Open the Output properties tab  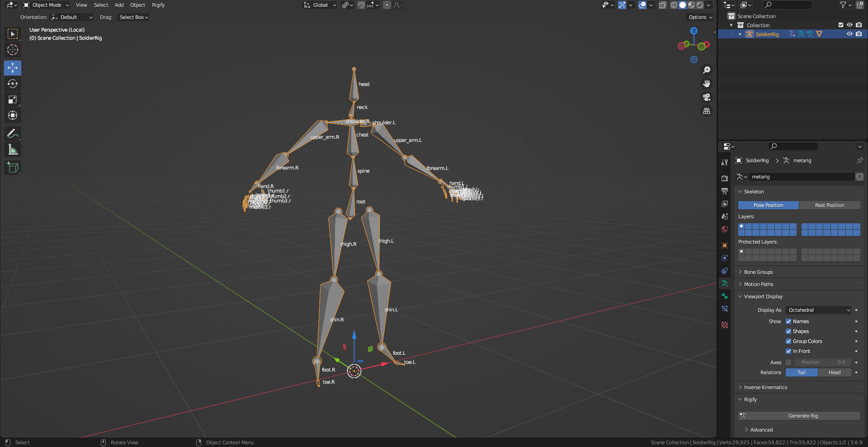[725, 191]
